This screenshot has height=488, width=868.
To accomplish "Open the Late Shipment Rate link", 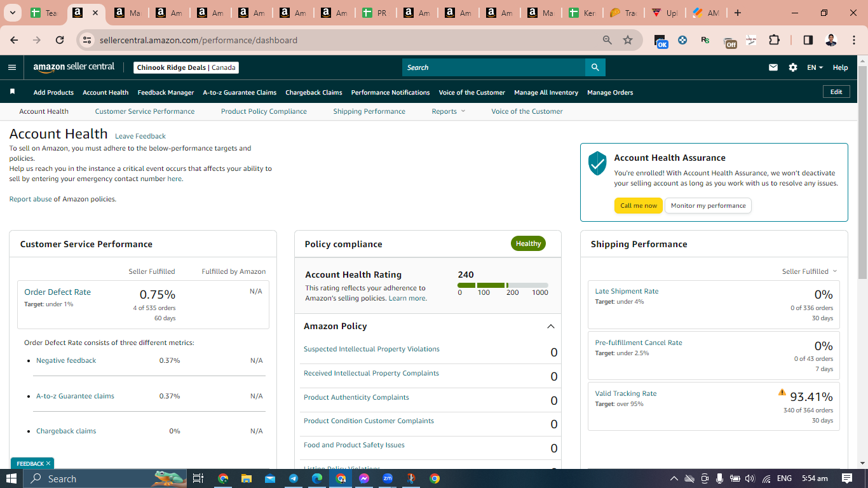I will coord(627,291).
